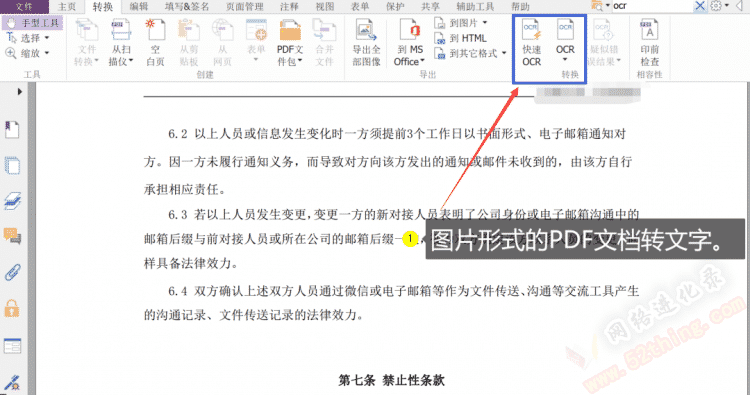The image size is (750, 395).
Task: Expand the 表单 form creation dropdown
Action: 256,60
